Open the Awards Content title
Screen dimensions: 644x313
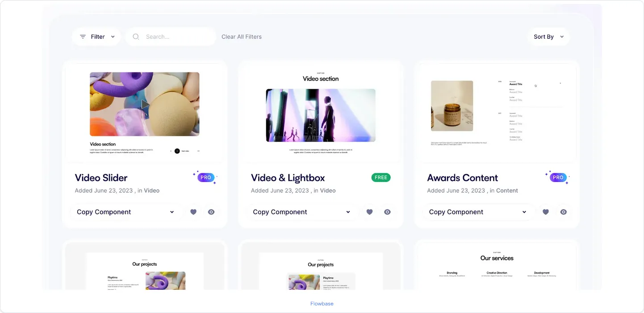click(x=463, y=178)
